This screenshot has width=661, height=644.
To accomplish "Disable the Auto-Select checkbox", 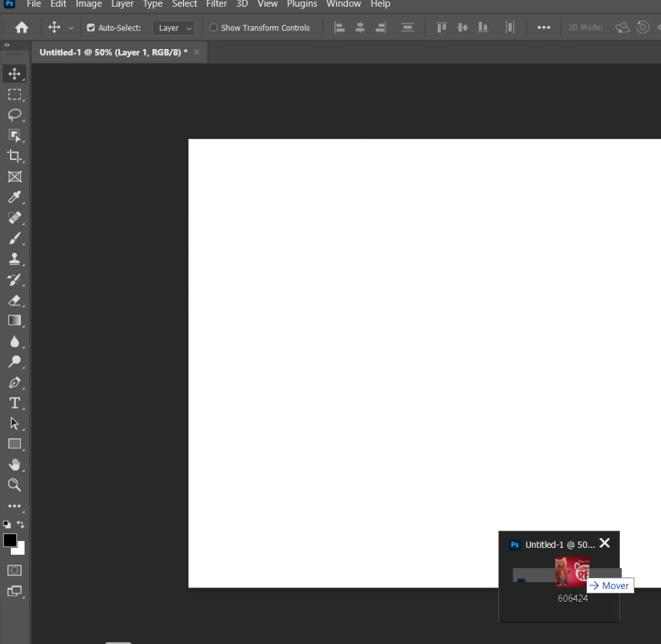I will pyautogui.click(x=91, y=28).
